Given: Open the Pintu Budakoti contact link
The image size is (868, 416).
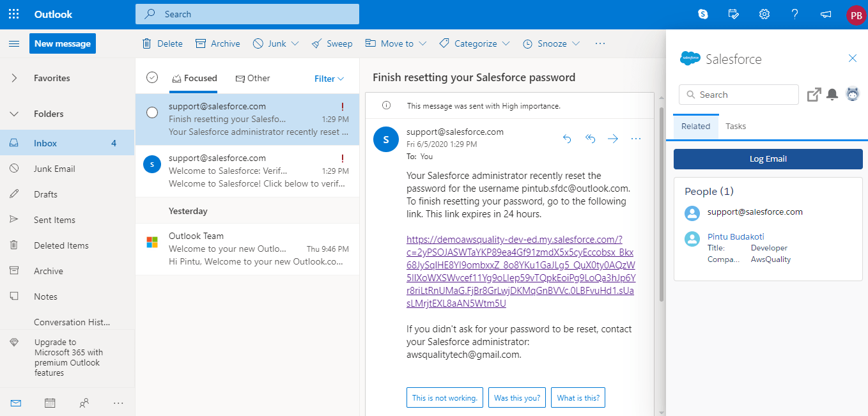Looking at the screenshot, I should (736, 236).
